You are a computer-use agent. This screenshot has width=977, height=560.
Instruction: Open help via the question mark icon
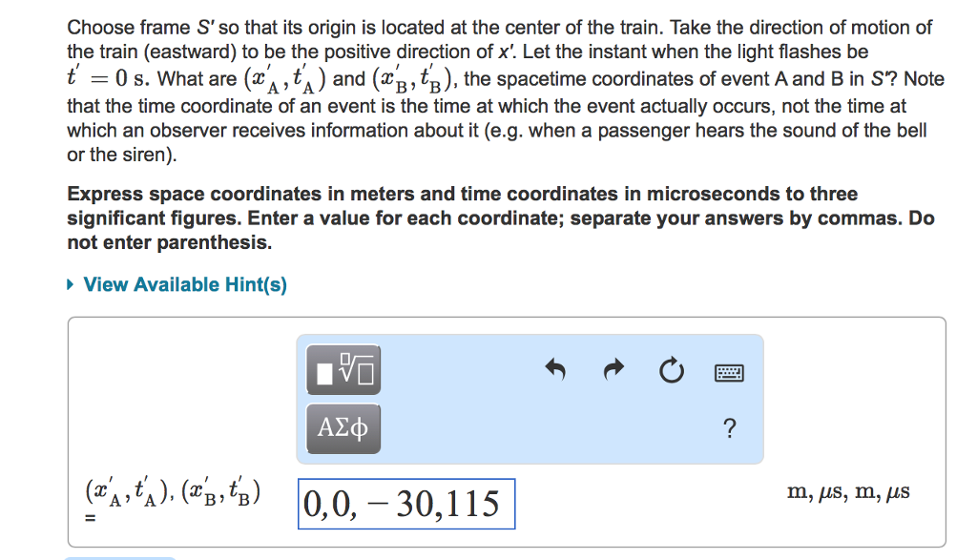point(729,428)
